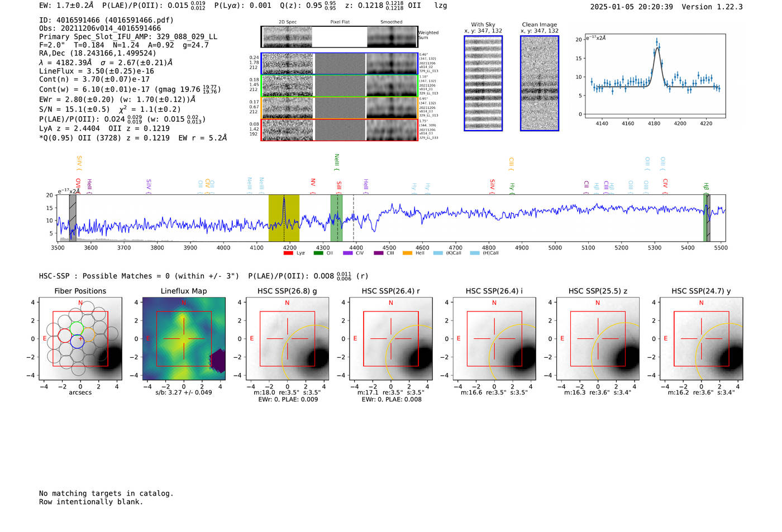Click the blue fiber circle in Fiber Positions

click(x=77, y=342)
